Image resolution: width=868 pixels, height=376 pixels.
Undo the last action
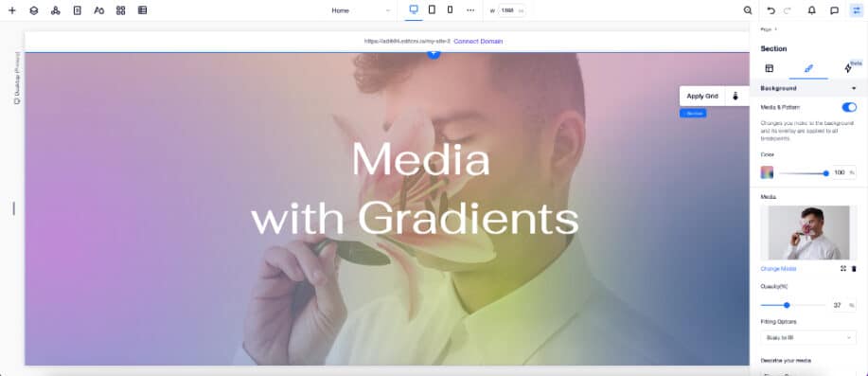(771, 10)
